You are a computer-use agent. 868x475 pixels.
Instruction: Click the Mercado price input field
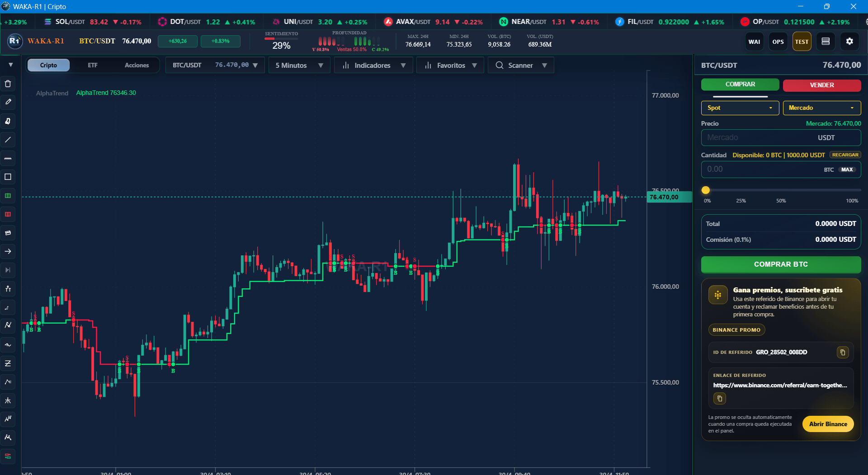pyautogui.click(x=781, y=137)
